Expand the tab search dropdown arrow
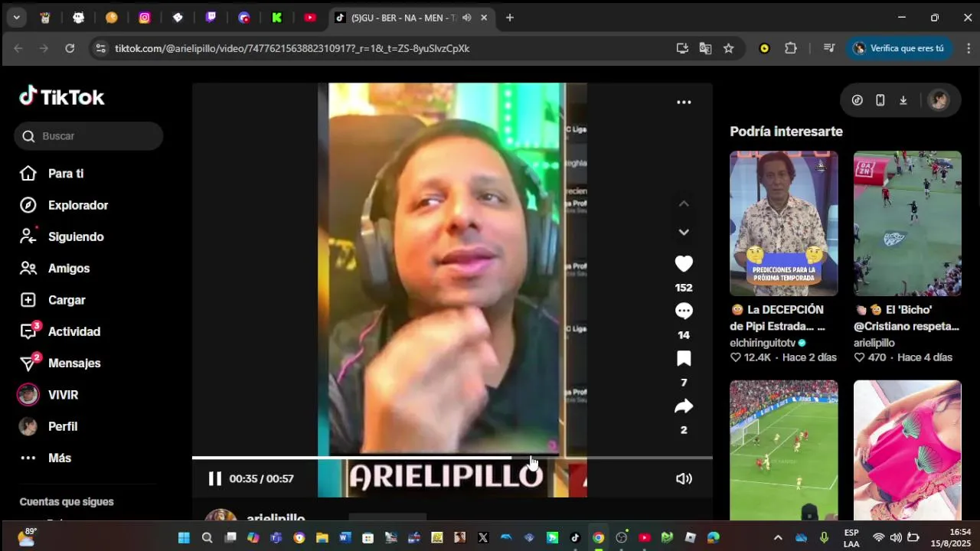Screen dimensions: 980x551 [x=16, y=18]
